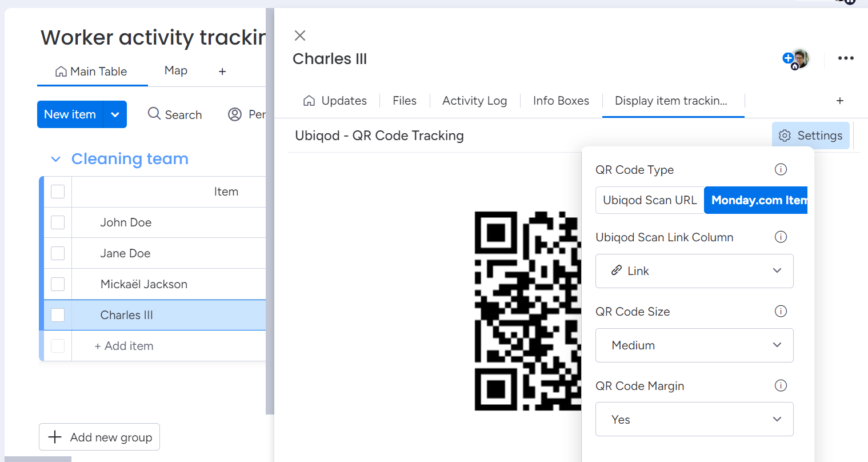
Task: Show info for QR Code Type
Action: pos(781,169)
